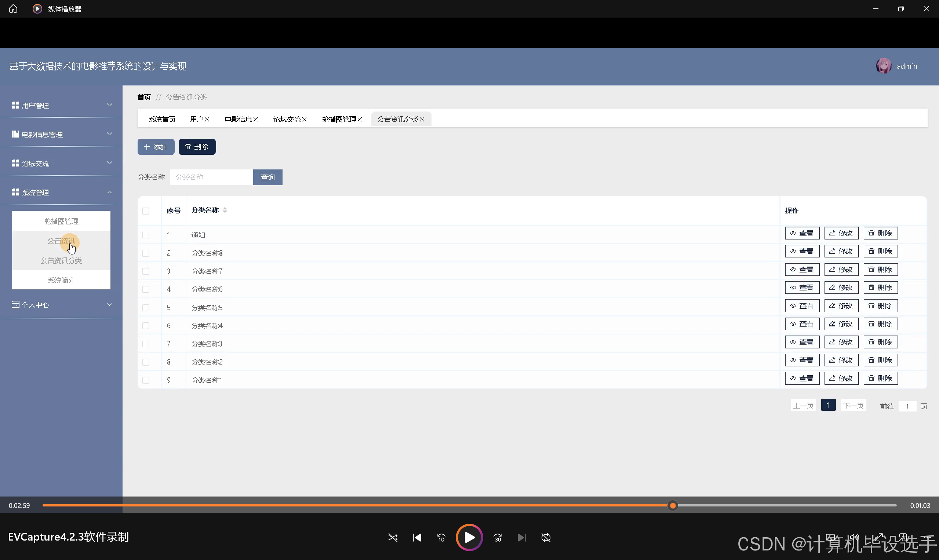This screenshot has height=560, width=939.
Task: Sort table by 分类名称 column
Action: click(x=225, y=210)
